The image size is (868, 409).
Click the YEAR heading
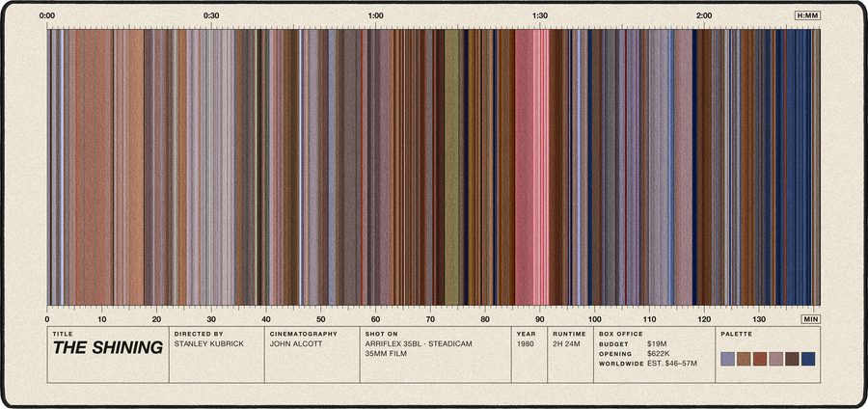526,335
